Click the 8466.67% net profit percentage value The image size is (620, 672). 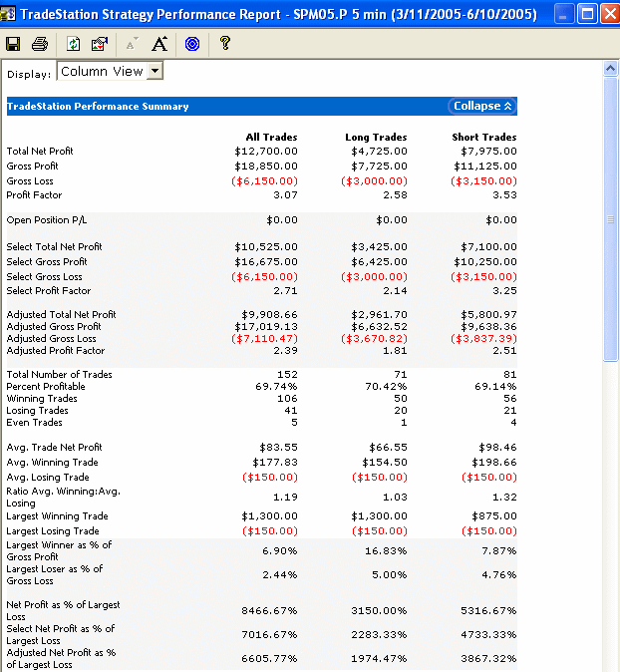click(x=269, y=611)
